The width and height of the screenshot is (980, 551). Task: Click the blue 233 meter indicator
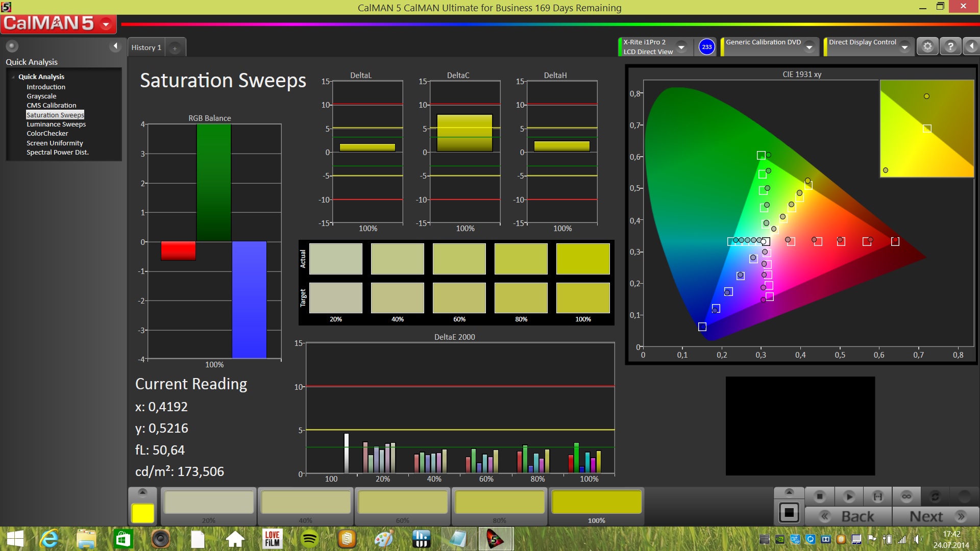coord(706,47)
